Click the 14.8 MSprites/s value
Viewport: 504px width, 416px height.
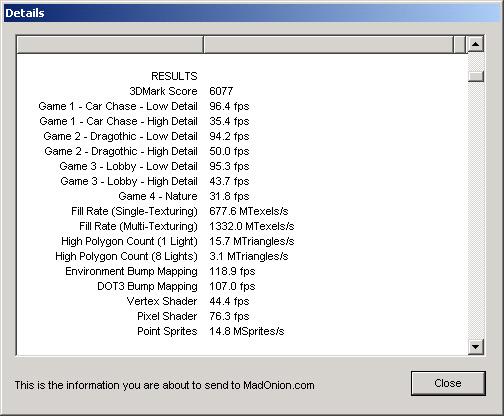point(247,331)
